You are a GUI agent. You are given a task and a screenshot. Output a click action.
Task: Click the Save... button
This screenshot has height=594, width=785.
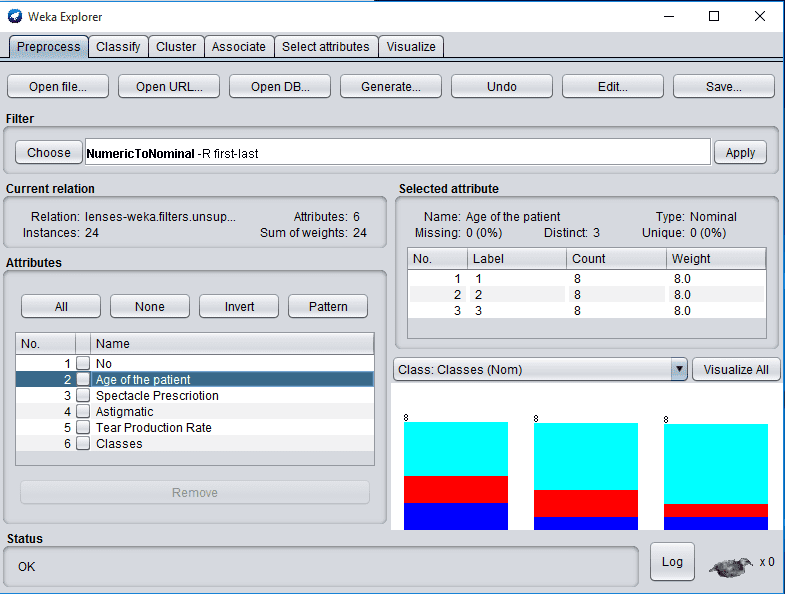tap(724, 87)
